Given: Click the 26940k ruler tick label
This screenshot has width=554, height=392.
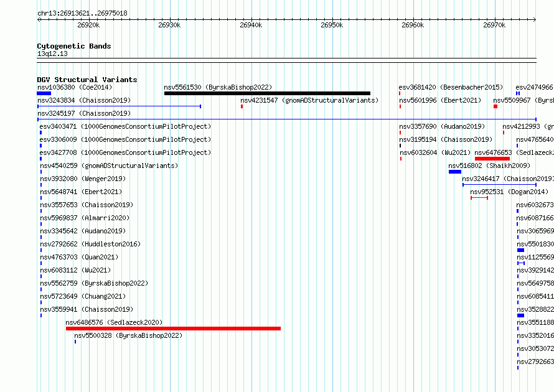Looking at the screenshot, I should [x=251, y=25].
